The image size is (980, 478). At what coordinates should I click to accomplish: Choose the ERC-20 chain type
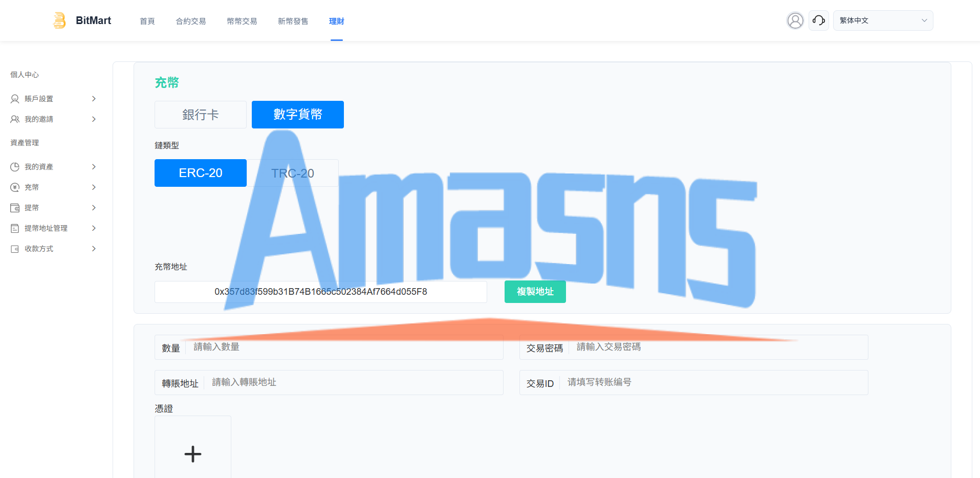[201, 173]
